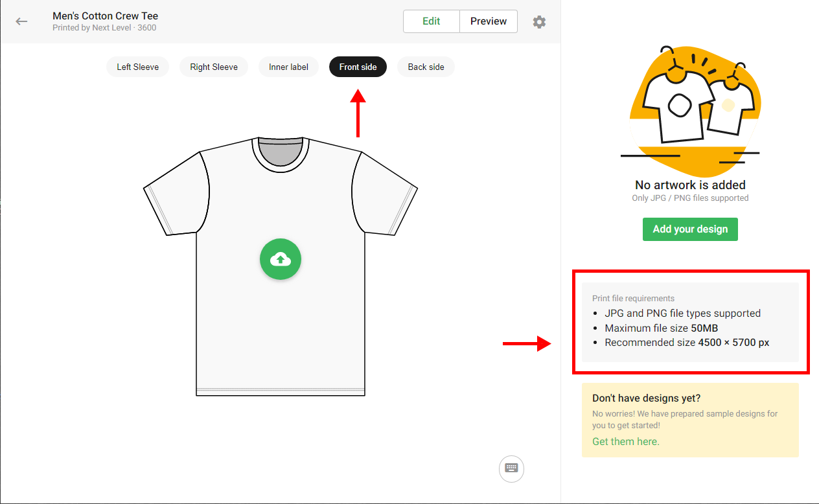Open the Left Sleeve view
Screen dimensions: 819x504
137,67
